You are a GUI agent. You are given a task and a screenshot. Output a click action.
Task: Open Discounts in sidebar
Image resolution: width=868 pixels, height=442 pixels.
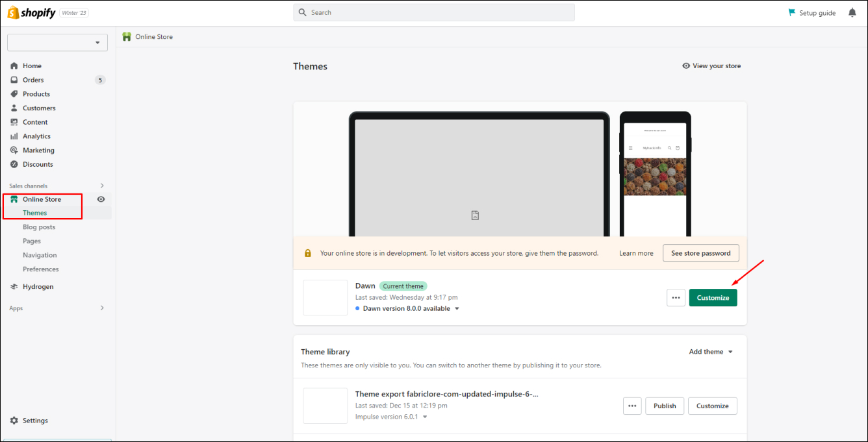(x=38, y=164)
